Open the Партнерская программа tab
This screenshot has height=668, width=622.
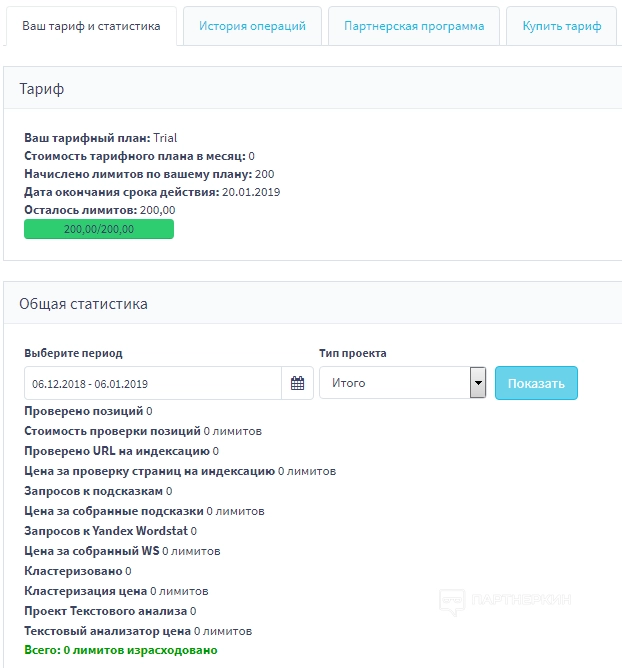[x=413, y=26]
